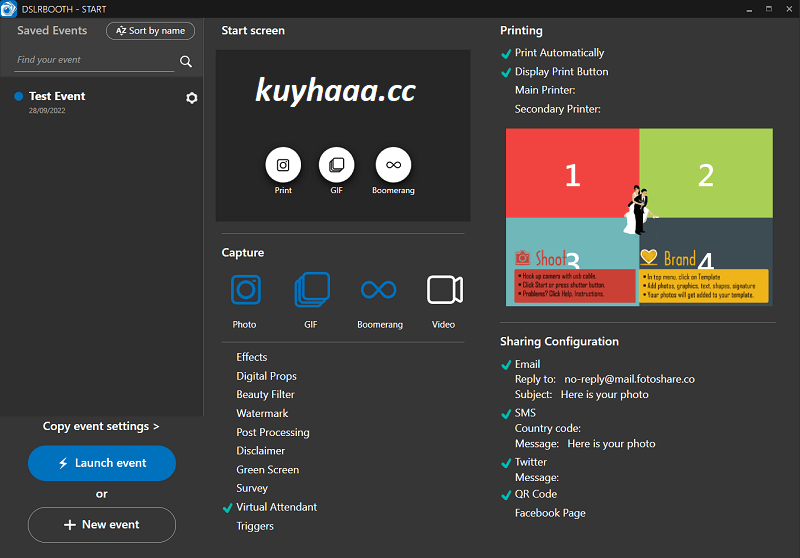Toggle the Email sharing checkmark
This screenshot has width=800, height=558.
coord(506,365)
